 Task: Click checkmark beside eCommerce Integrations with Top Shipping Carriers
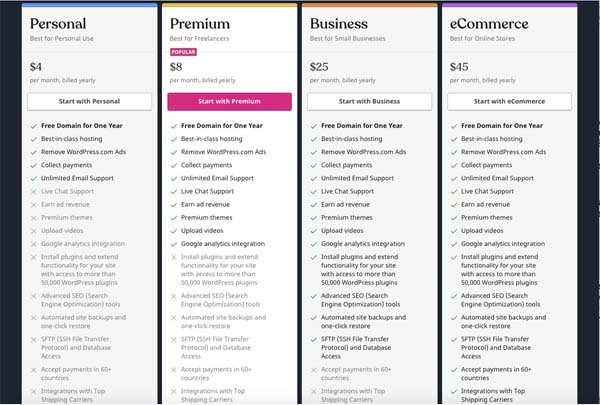pos(454,391)
